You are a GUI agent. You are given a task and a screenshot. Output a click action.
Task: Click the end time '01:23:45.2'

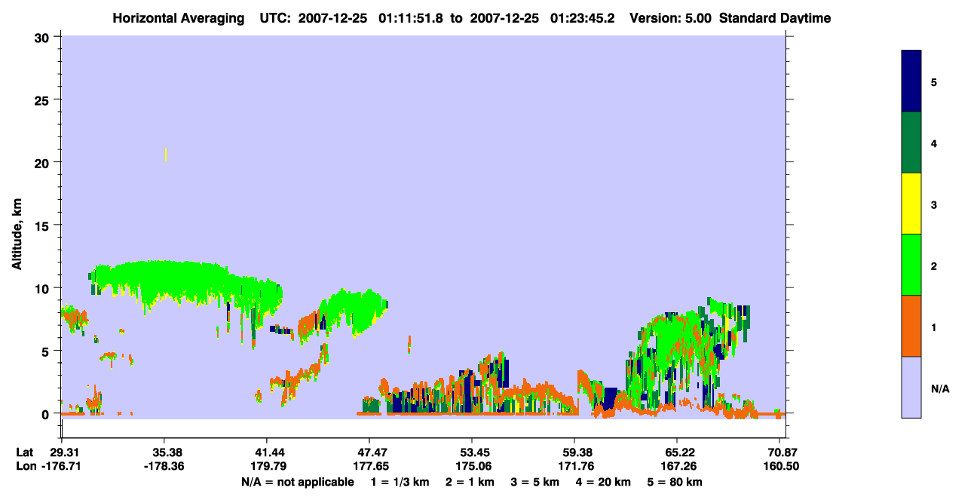coord(583,18)
